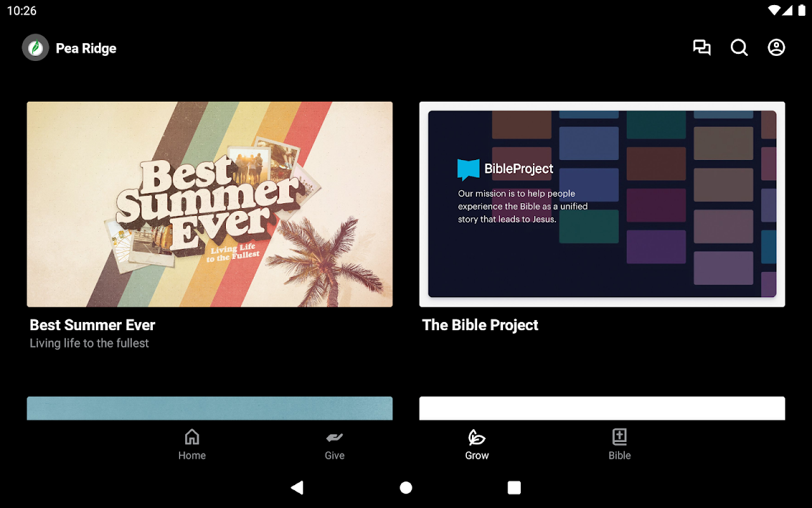Tap the 'Living life to the fullest' subtitle
Image resolution: width=812 pixels, height=508 pixels.
89,344
